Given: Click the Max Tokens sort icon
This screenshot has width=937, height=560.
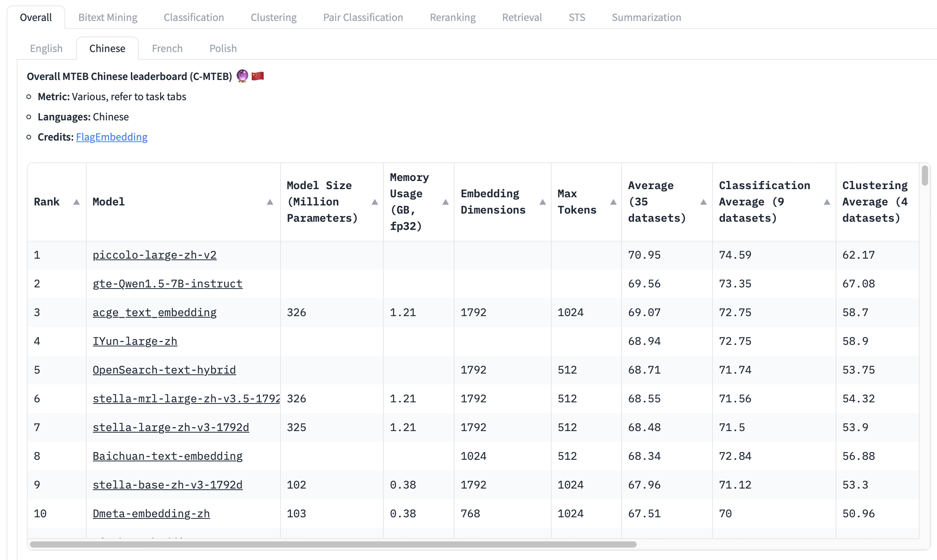Looking at the screenshot, I should (x=613, y=202).
